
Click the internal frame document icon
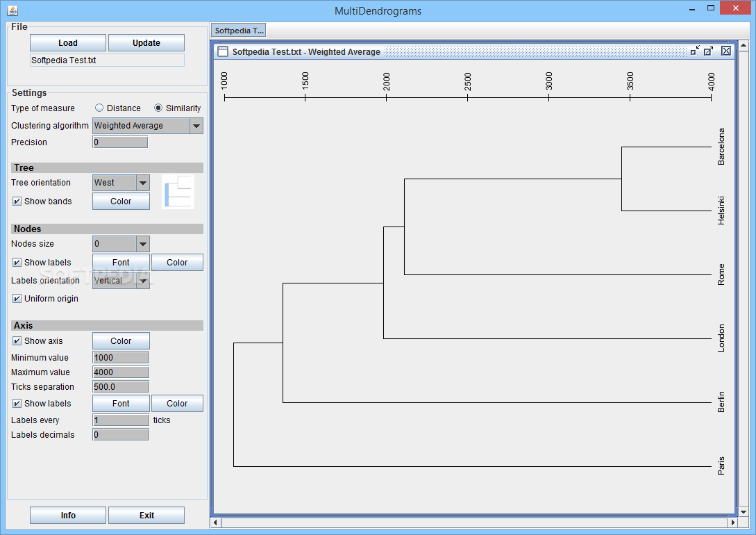pos(223,51)
